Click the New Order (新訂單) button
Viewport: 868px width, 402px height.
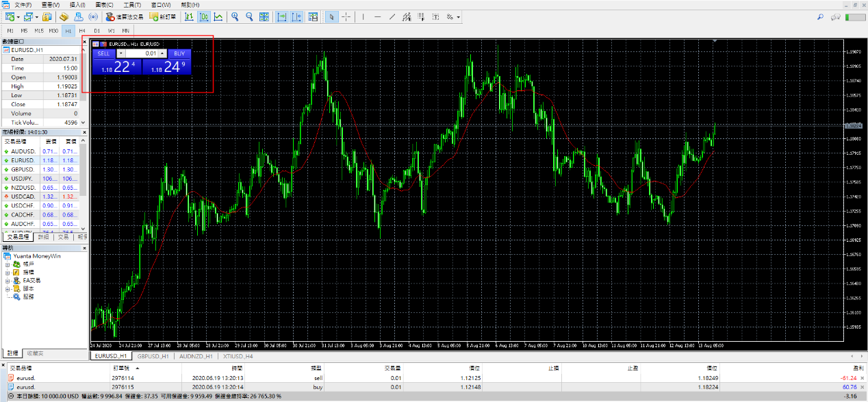coord(162,16)
